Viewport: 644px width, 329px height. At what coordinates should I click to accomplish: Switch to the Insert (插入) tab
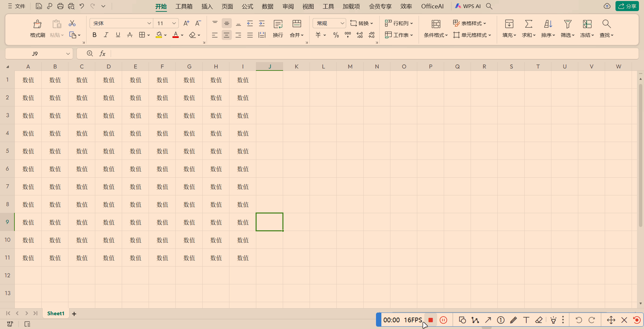pyautogui.click(x=207, y=6)
